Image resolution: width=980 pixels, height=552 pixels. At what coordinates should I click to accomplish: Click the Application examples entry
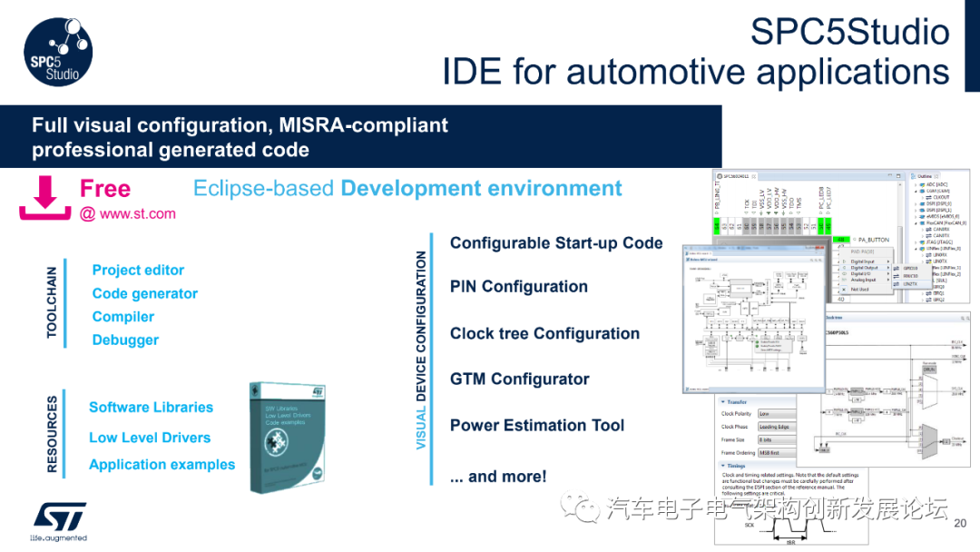162,465
